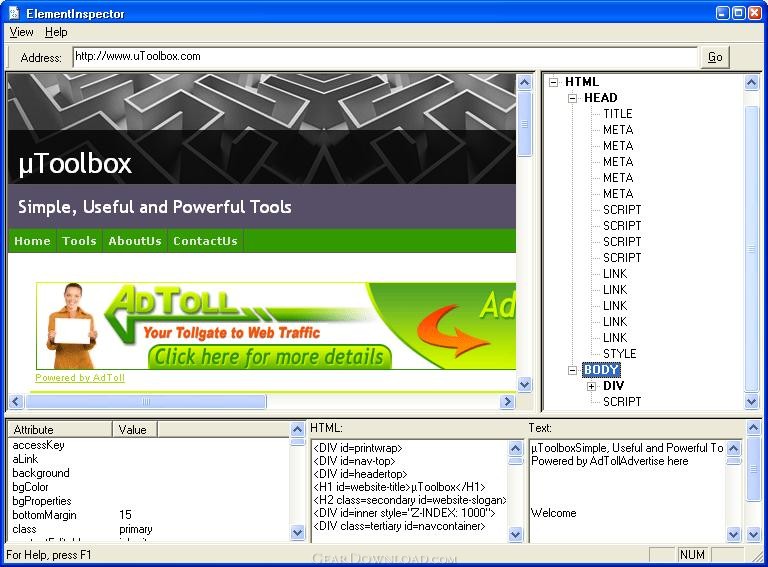Click bottom panel outer scroll down arrow
Viewport: 768px width, 567px height.
coord(754,534)
